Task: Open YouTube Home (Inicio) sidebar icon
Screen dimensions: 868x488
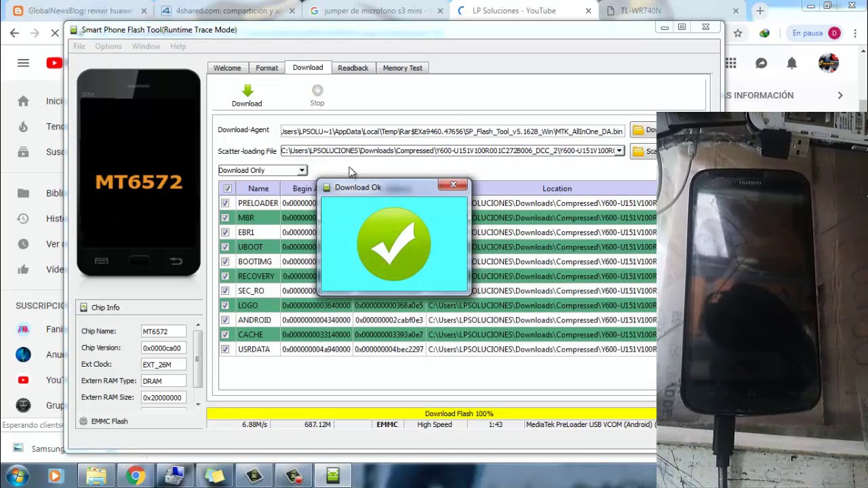Action: (23, 101)
